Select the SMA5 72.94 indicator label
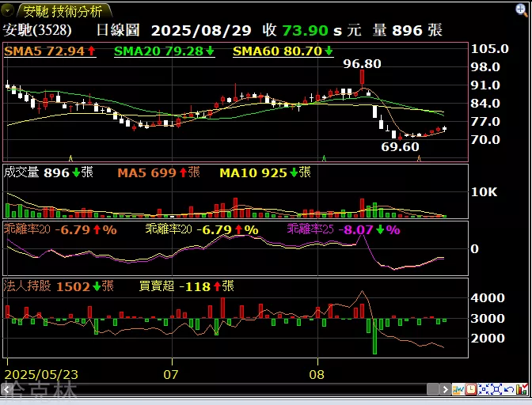The height and width of the screenshot is (405, 532). pyautogui.click(x=49, y=51)
